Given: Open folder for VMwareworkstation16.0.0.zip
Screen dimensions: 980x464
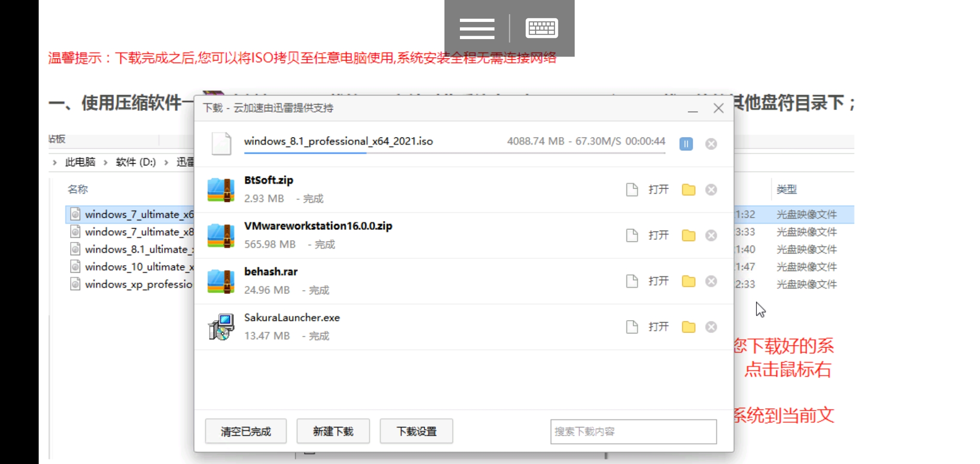Looking at the screenshot, I should [x=688, y=235].
